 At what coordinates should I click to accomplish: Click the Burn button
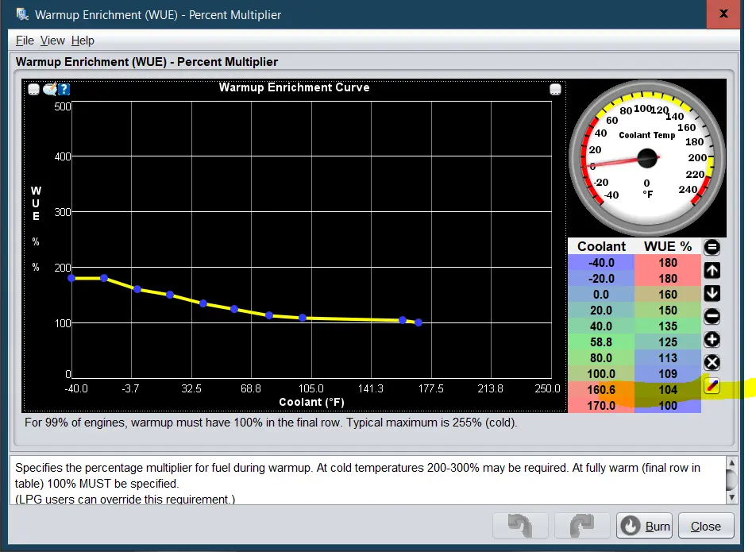[x=644, y=526]
